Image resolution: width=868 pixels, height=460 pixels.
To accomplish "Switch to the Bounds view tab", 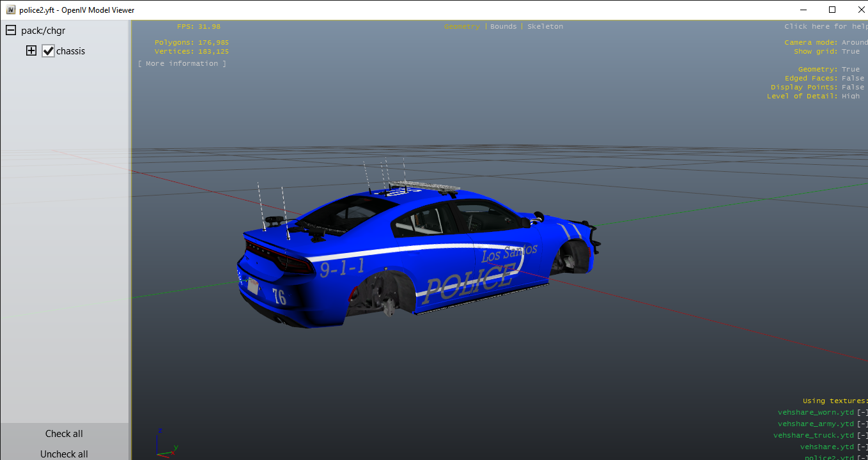I will [503, 27].
